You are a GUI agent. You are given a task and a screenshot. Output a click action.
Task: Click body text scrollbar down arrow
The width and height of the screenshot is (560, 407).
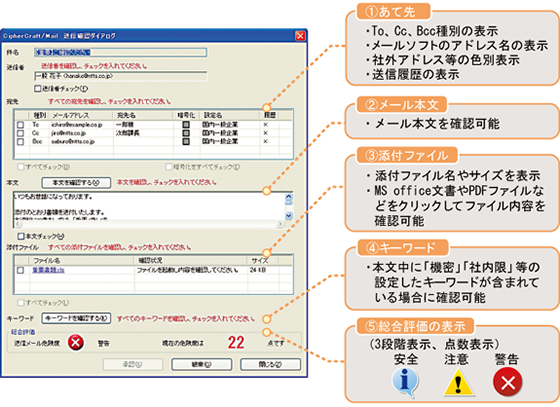[x=289, y=216]
